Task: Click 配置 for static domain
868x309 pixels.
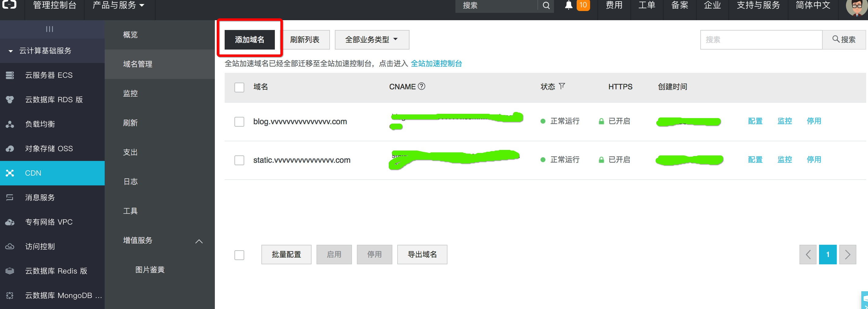Action: [755, 159]
